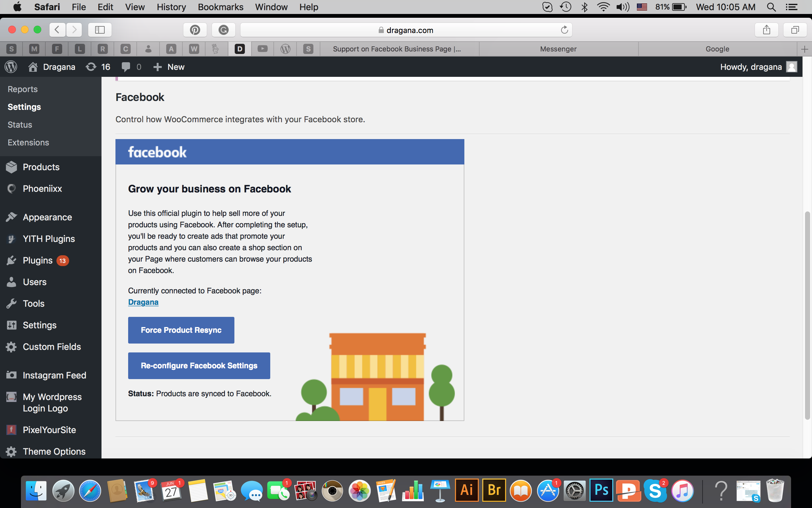Click the Dragana Facebook page link
The height and width of the screenshot is (508, 812).
pyautogui.click(x=143, y=302)
